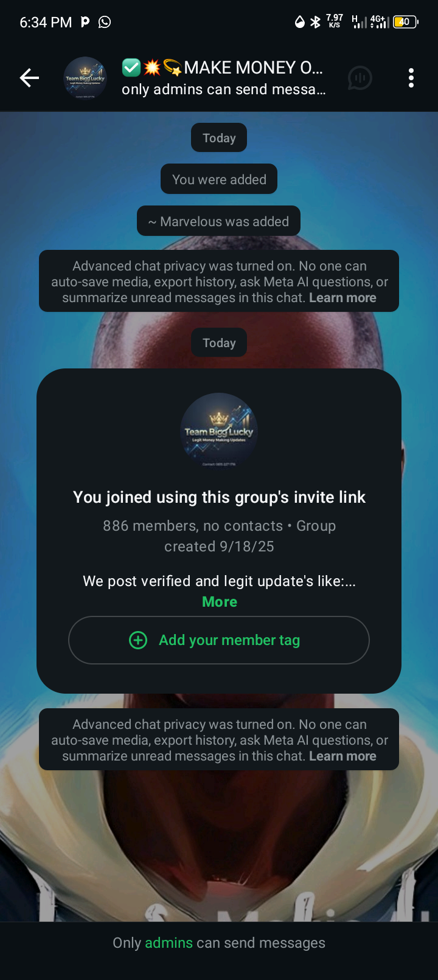Tap the voice chat waveform icon
The width and height of the screenshot is (438, 980).
tap(360, 78)
